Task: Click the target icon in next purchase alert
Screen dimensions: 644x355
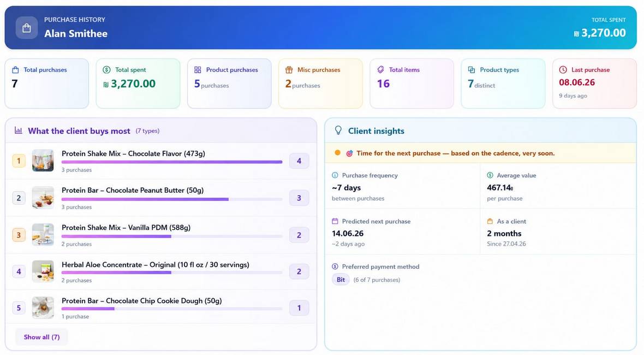Action: [x=349, y=153]
